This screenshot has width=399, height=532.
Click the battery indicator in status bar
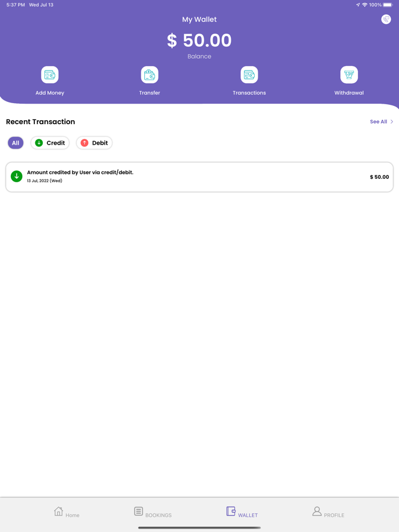point(388,5)
